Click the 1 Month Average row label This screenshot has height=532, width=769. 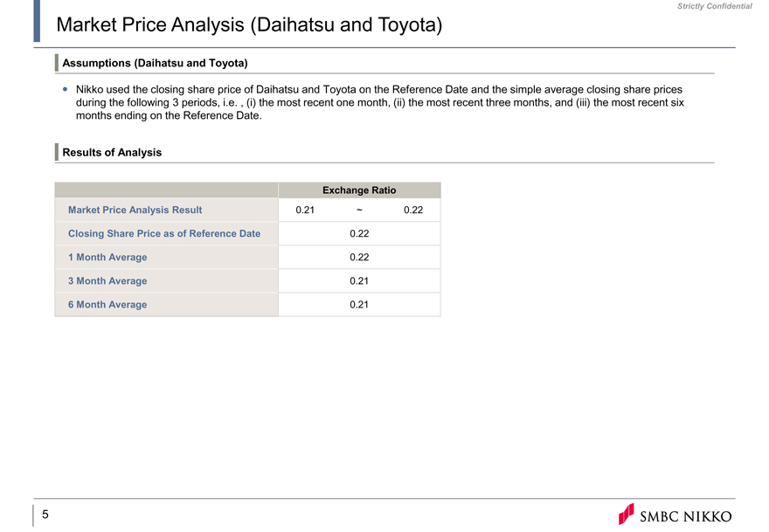[107, 257]
